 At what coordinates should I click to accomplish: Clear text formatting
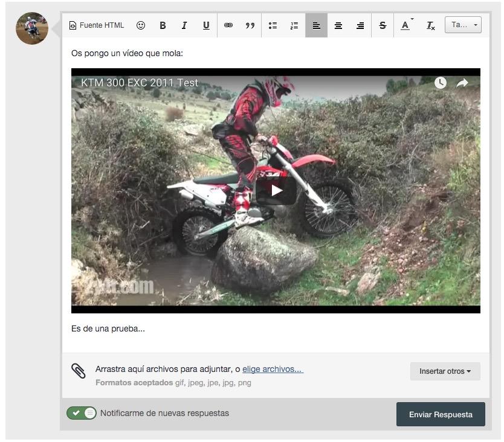(x=430, y=25)
